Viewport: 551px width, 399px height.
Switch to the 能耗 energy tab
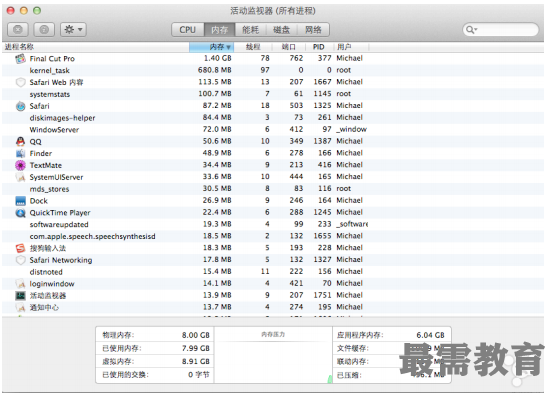coord(250,30)
